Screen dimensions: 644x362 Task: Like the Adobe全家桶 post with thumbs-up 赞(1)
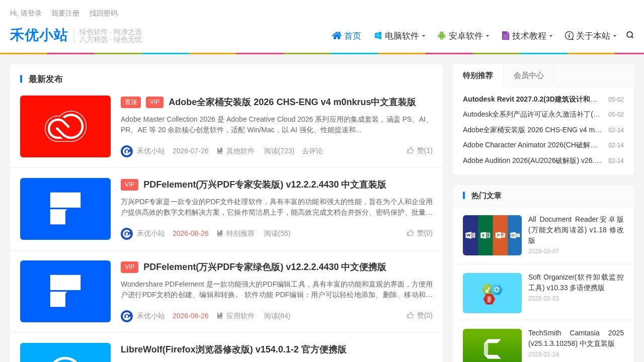[420, 150]
